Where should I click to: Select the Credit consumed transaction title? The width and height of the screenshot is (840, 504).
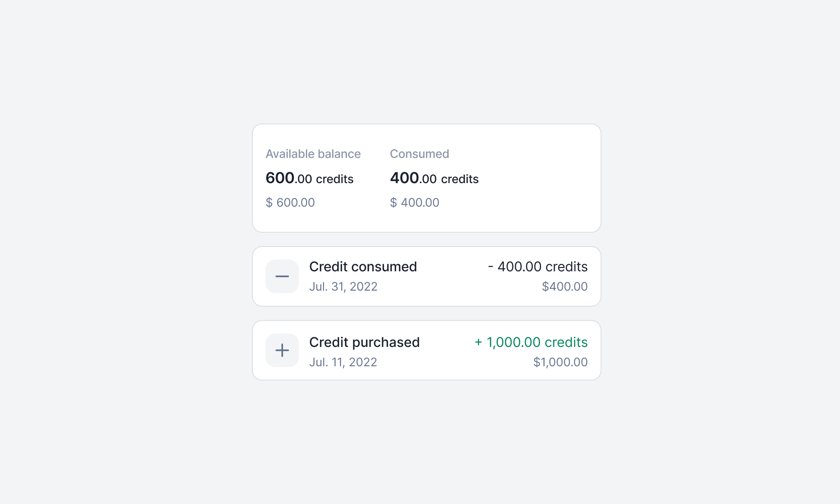(x=363, y=267)
